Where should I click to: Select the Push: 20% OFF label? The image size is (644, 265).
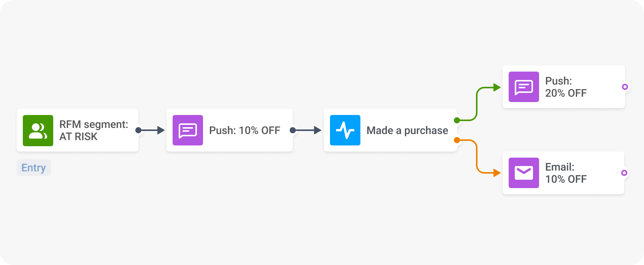click(x=566, y=87)
